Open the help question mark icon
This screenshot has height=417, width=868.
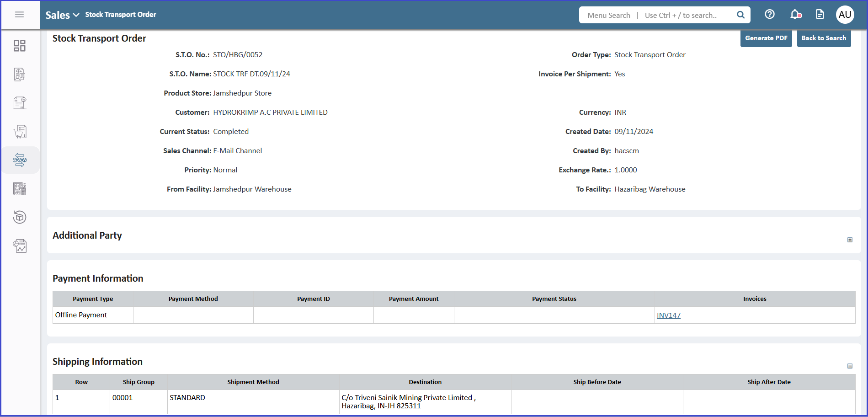click(770, 15)
